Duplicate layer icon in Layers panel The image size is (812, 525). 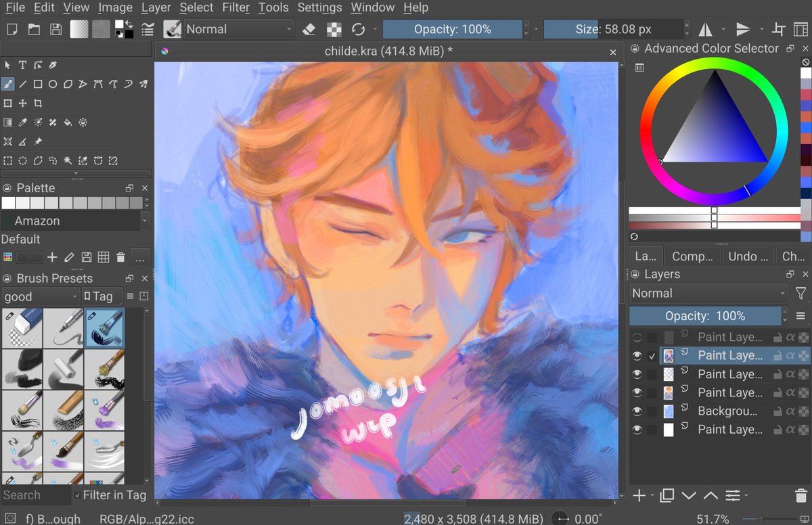tap(667, 496)
